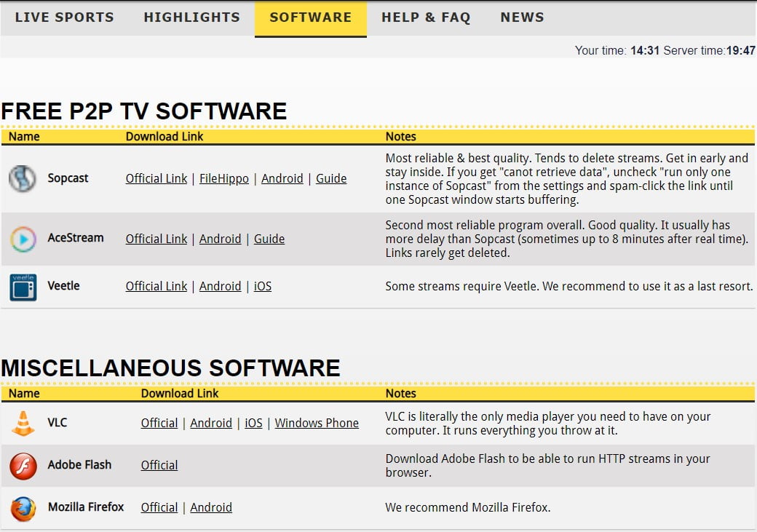Click the Sopcast notes about reliability
757x532 pixels.
pos(567,178)
